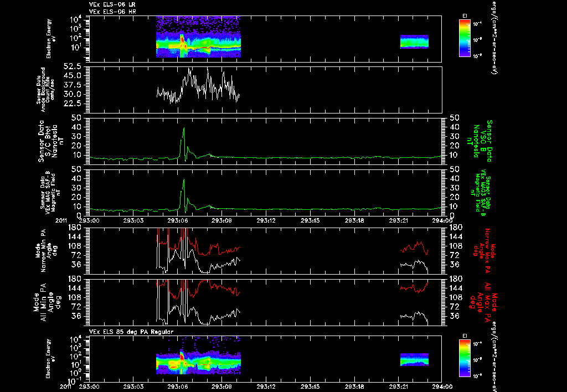Select the '30.0' count rate tick label
The height and width of the screenshot is (392, 567).
pos(73,94)
